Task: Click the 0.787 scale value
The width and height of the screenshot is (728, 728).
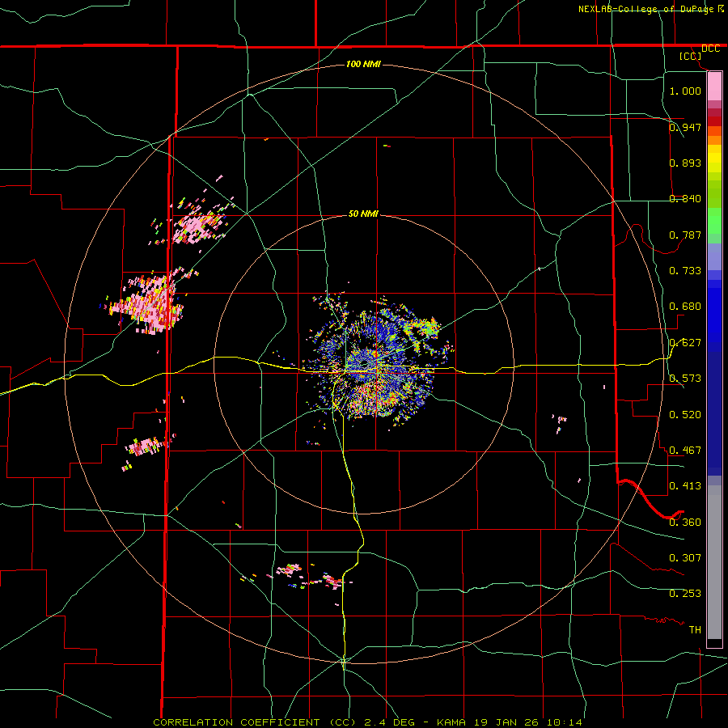Action: coord(685,235)
